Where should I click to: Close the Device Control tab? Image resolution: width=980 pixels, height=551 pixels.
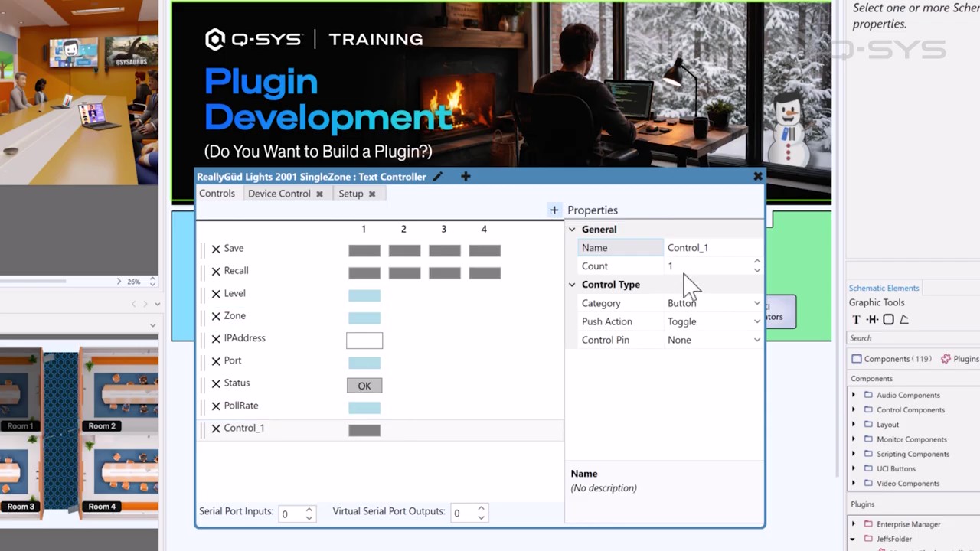[319, 194]
